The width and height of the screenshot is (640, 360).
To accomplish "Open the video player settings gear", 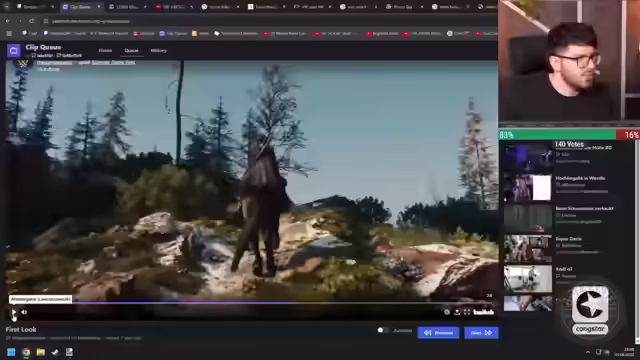I will [447, 312].
